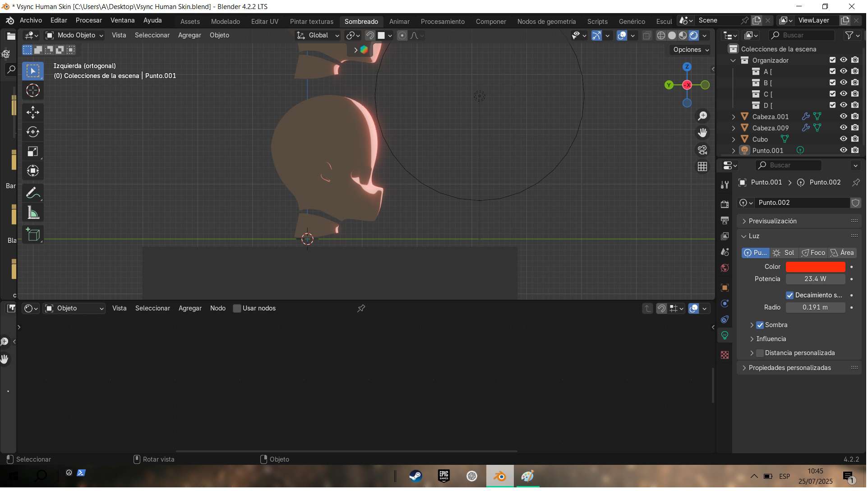Open the Output properties tab
This screenshot has width=868, height=491.
tap(726, 221)
